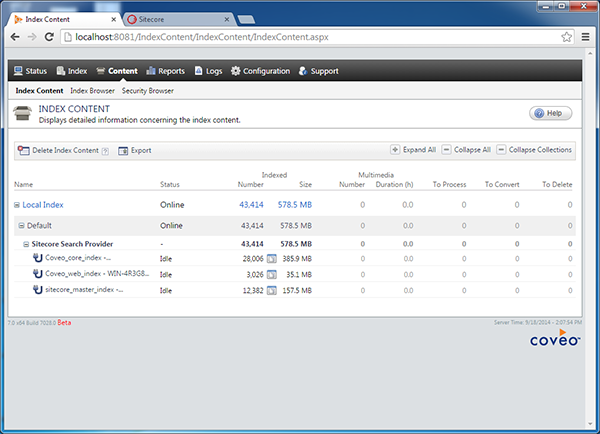Click the Status column header
The height and width of the screenshot is (434, 600).
pos(170,184)
